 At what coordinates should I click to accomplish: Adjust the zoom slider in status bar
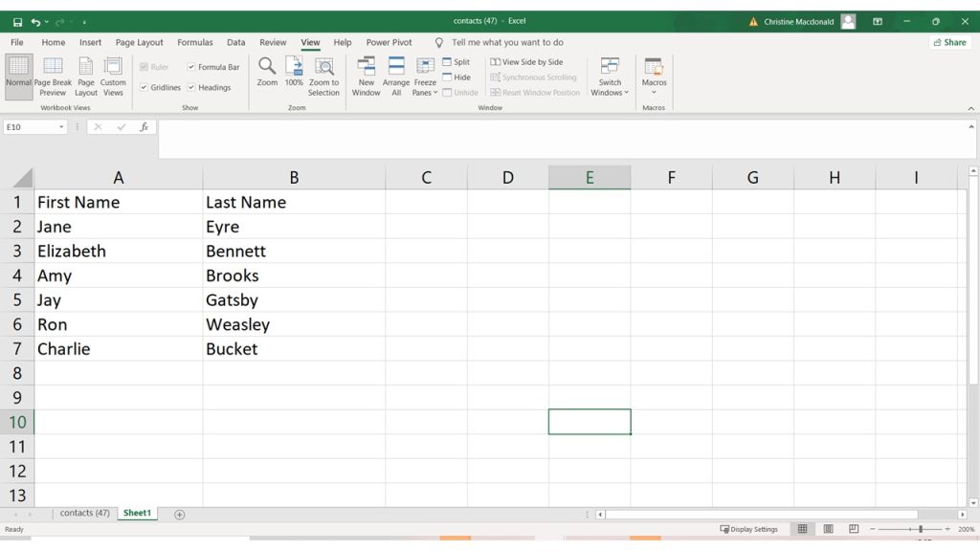point(920,529)
